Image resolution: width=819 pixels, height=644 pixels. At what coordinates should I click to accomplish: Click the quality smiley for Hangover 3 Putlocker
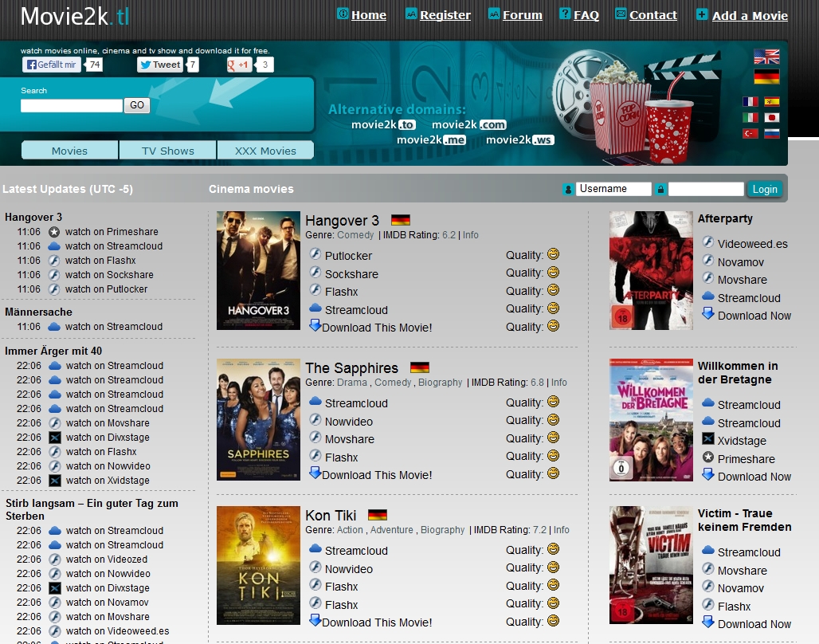coord(553,254)
